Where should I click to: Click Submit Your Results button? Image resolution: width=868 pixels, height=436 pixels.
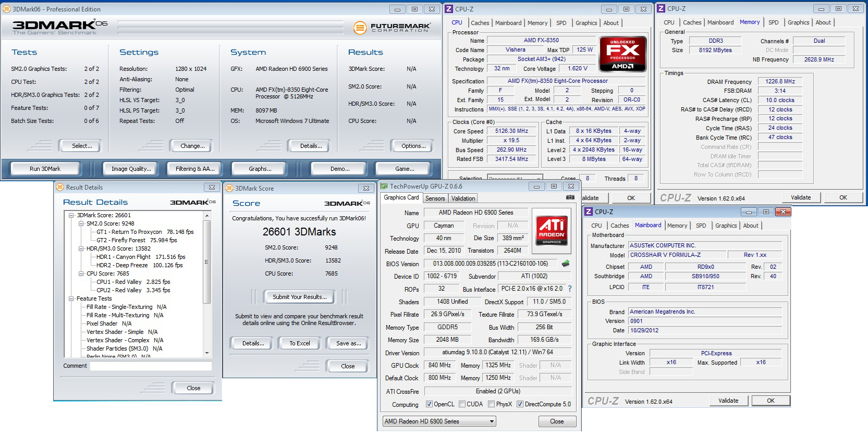click(x=300, y=297)
